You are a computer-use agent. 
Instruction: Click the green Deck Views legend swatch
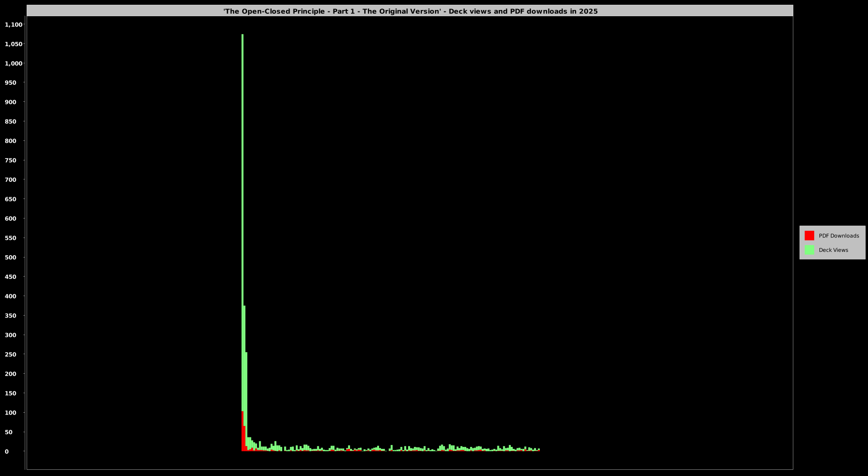(809, 250)
